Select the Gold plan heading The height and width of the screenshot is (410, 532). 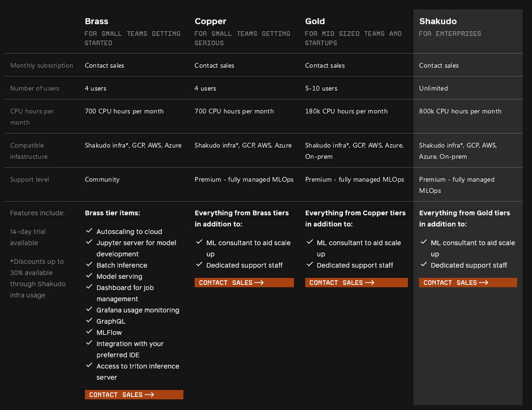tap(315, 21)
